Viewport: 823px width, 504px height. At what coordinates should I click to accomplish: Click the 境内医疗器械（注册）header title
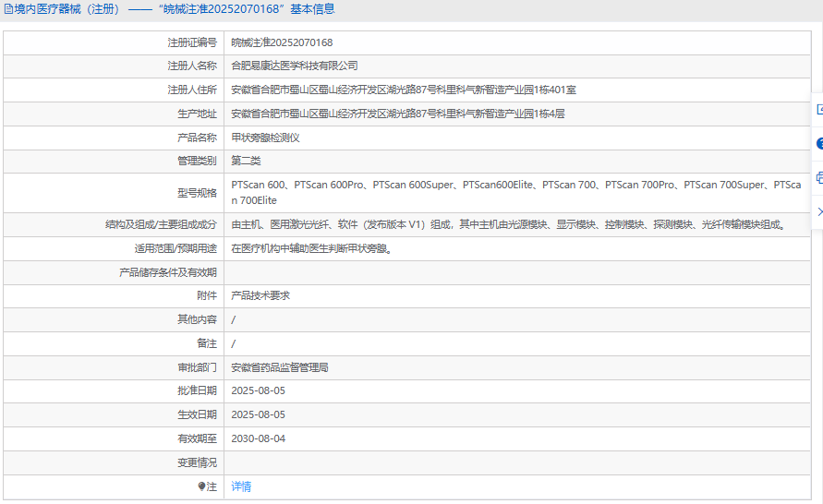pos(67,9)
